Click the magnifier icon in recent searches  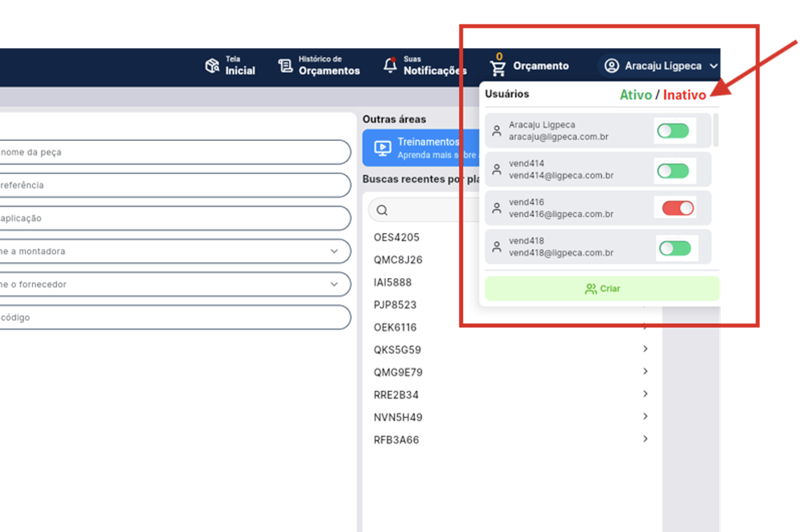click(382, 210)
